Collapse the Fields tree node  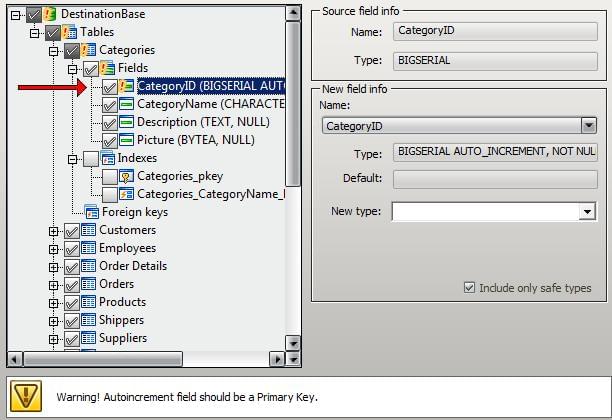click(x=72, y=69)
